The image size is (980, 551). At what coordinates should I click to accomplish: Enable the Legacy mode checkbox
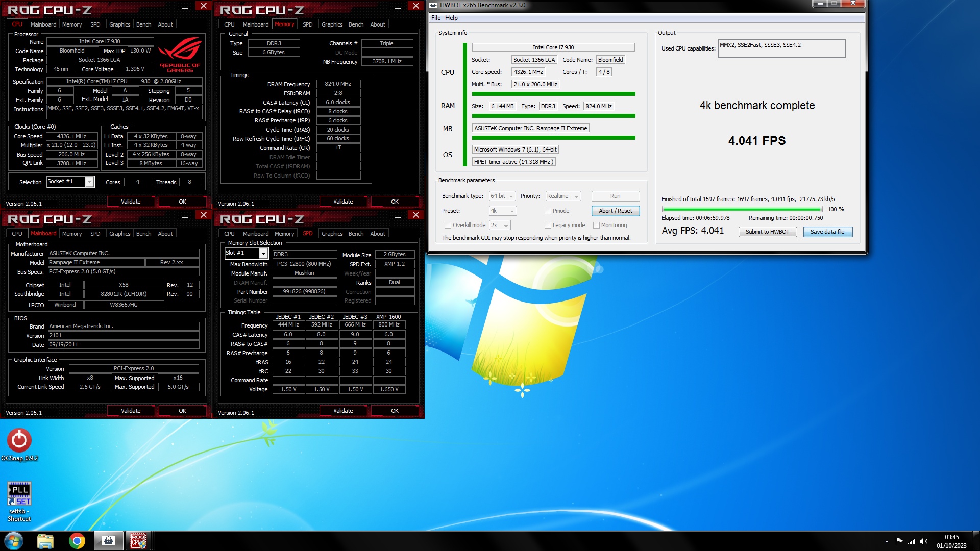[548, 225]
